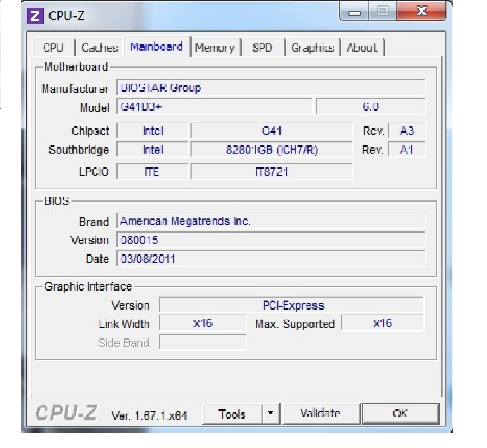Close the CPU-Z window
Viewport: 487px width, 448px height.
click(x=421, y=11)
